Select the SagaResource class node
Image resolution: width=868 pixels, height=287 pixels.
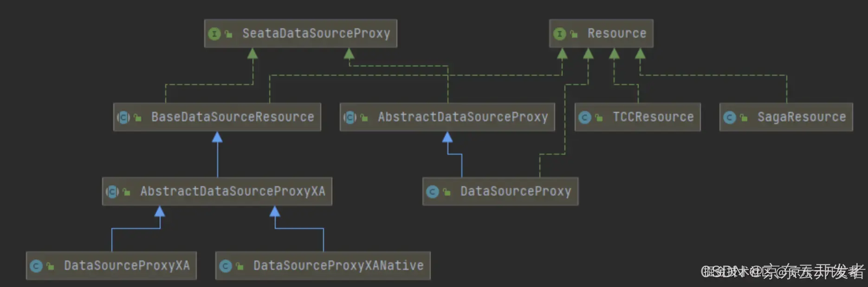click(x=786, y=117)
